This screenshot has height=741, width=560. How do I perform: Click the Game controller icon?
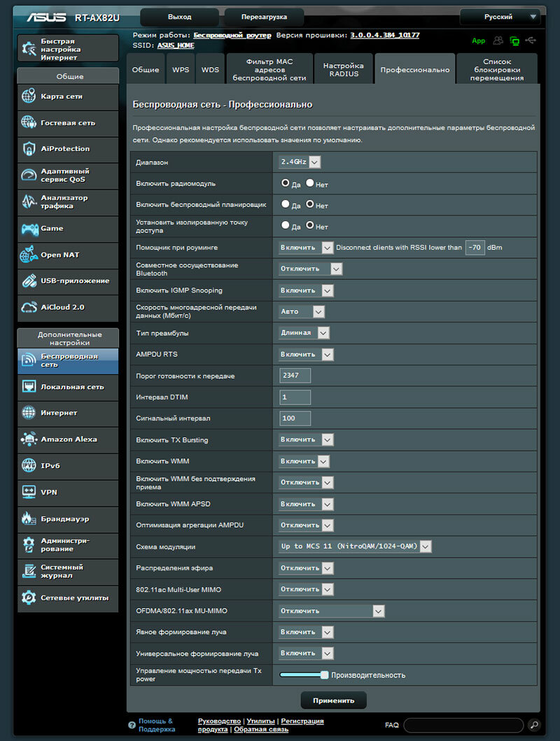tap(29, 229)
